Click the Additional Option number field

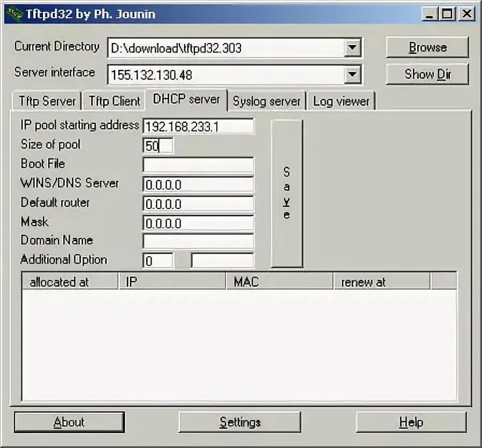pos(157,260)
